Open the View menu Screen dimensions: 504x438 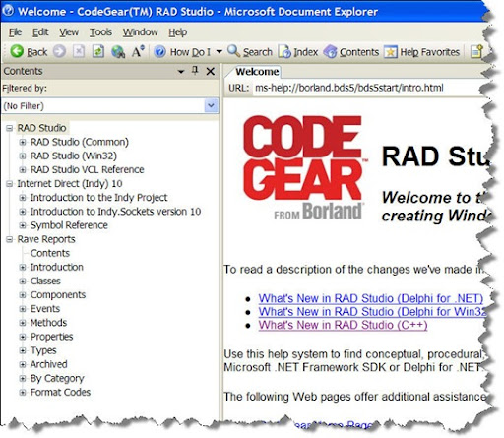(69, 32)
